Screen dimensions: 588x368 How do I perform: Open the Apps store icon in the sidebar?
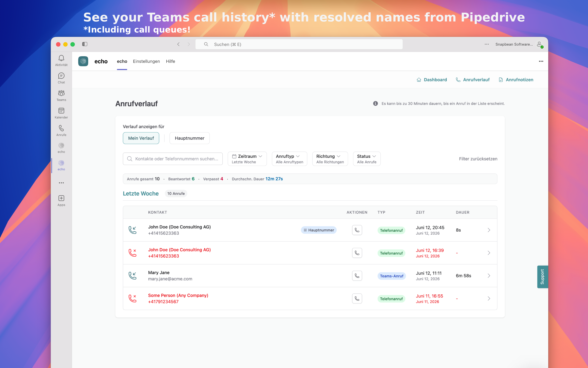tap(61, 201)
